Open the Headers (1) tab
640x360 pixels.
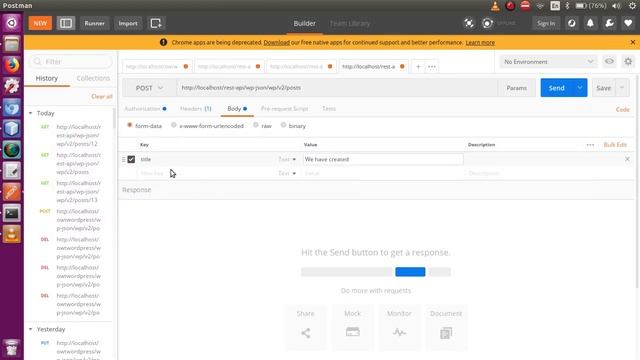(x=196, y=109)
